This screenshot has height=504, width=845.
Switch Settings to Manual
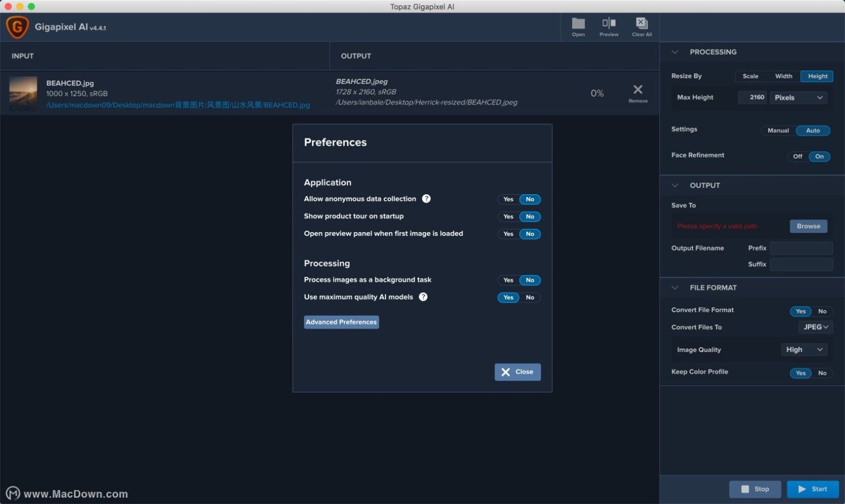tap(778, 131)
